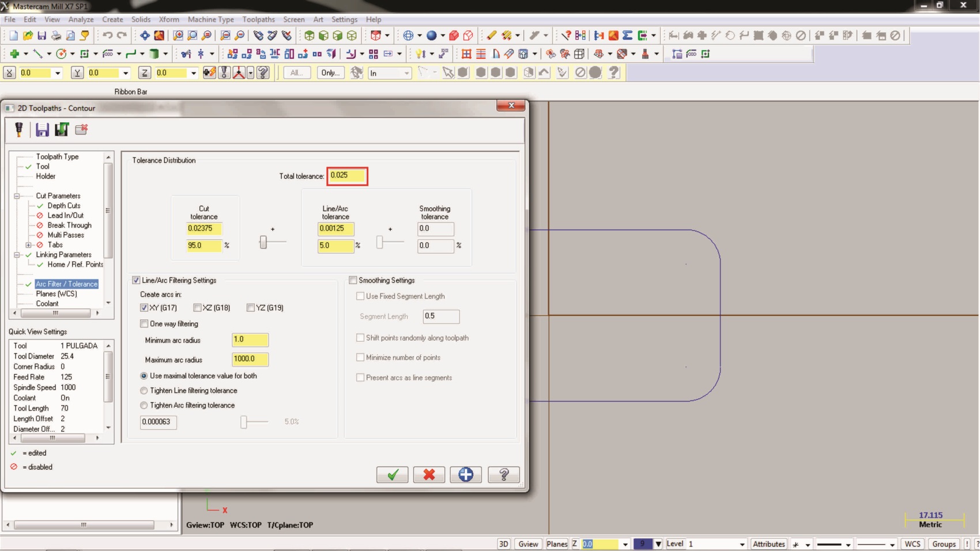Open the Y coordinate dropdown arrow
Viewport: 980px width, 551px height.
[x=126, y=73]
